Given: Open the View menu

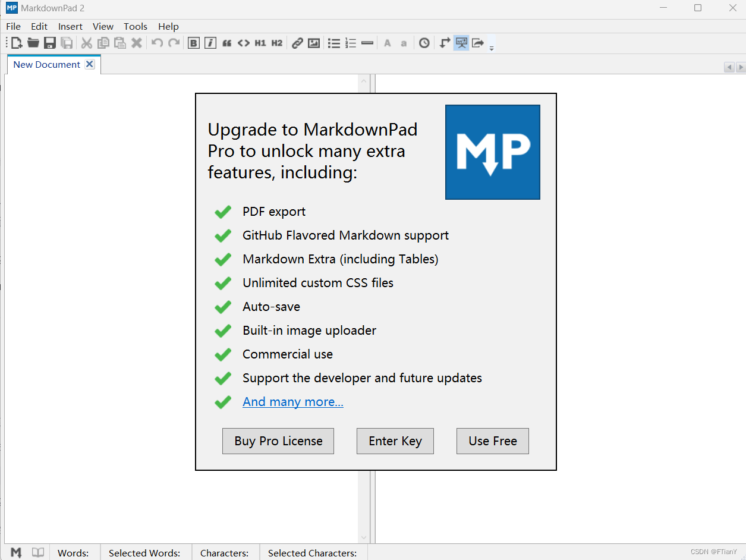Looking at the screenshot, I should click(103, 26).
